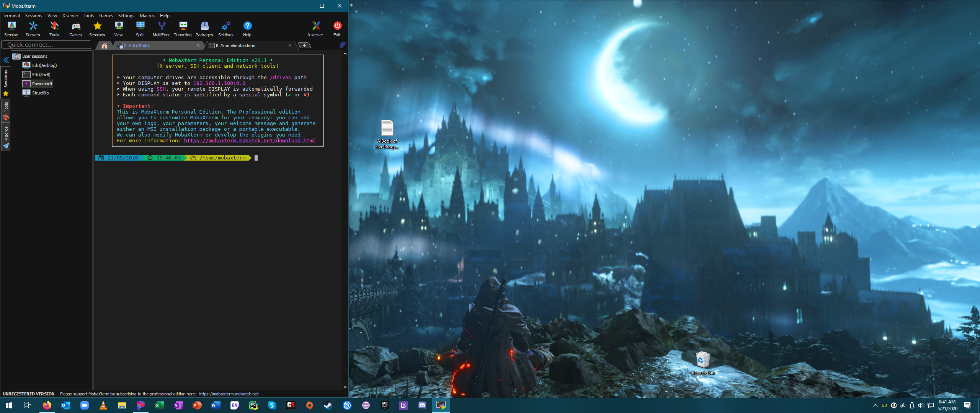Open the Games menu
This screenshot has height=413, width=980.
106,16
